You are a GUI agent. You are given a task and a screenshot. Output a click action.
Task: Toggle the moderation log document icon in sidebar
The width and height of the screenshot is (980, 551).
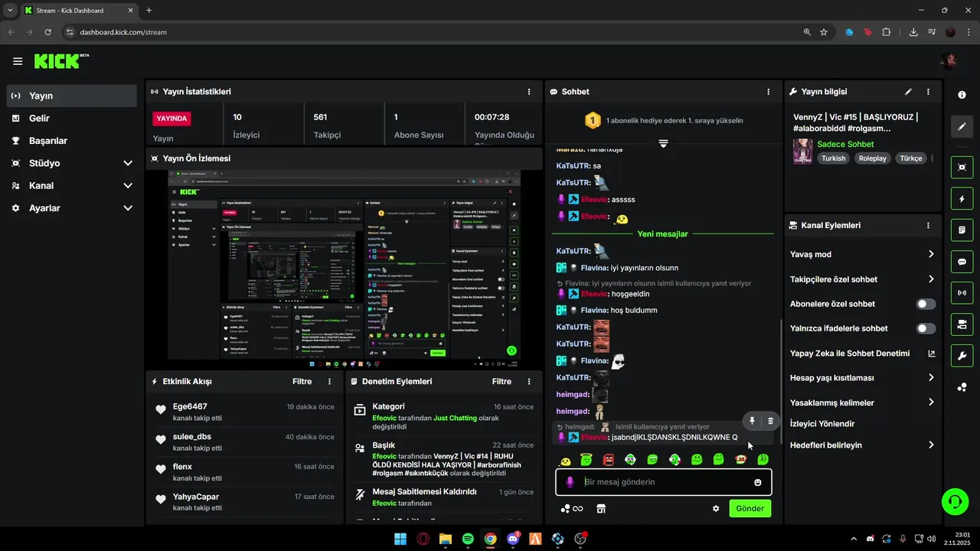(962, 230)
